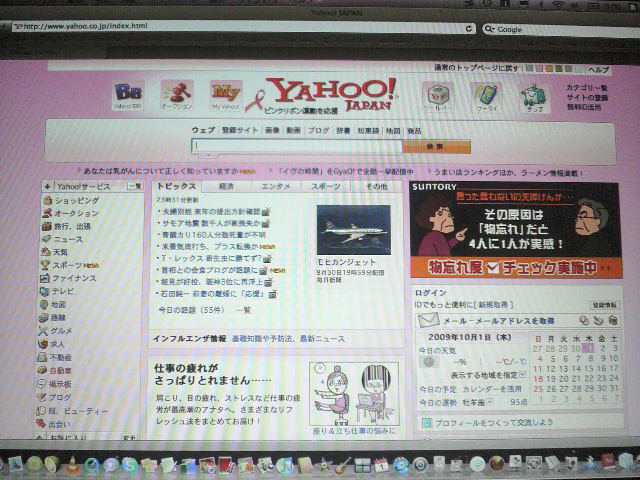The image size is (640, 480).
Task: Click the mail envelope icon
Action: click(428, 320)
